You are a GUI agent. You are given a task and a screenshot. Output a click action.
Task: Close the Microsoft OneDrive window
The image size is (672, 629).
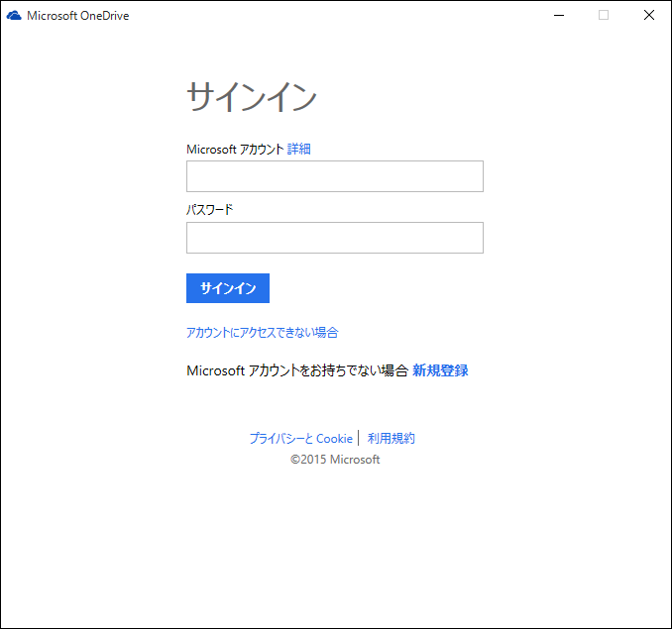[x=649, y=16]
